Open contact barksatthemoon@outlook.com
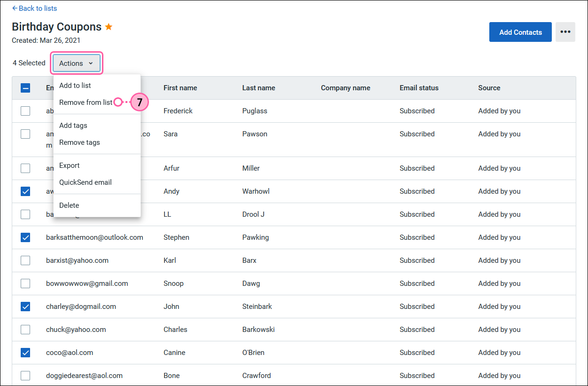 point(94,237)
